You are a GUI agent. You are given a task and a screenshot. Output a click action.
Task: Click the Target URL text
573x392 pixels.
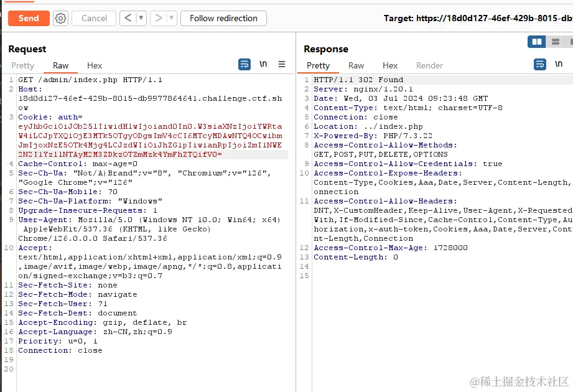[478, 18]
